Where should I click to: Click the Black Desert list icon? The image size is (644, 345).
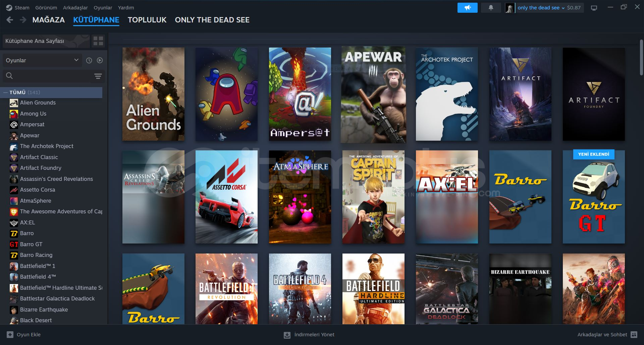14,321
